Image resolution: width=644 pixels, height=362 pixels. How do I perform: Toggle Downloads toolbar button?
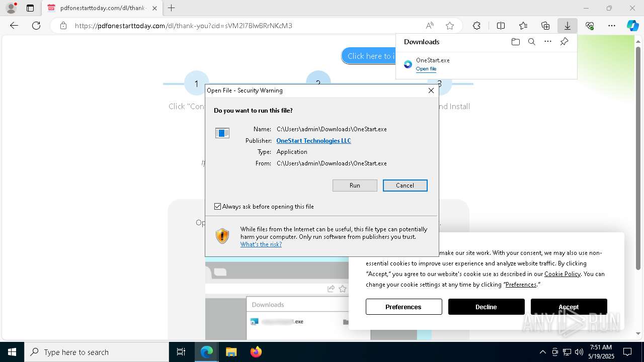(x=567, y=26)
